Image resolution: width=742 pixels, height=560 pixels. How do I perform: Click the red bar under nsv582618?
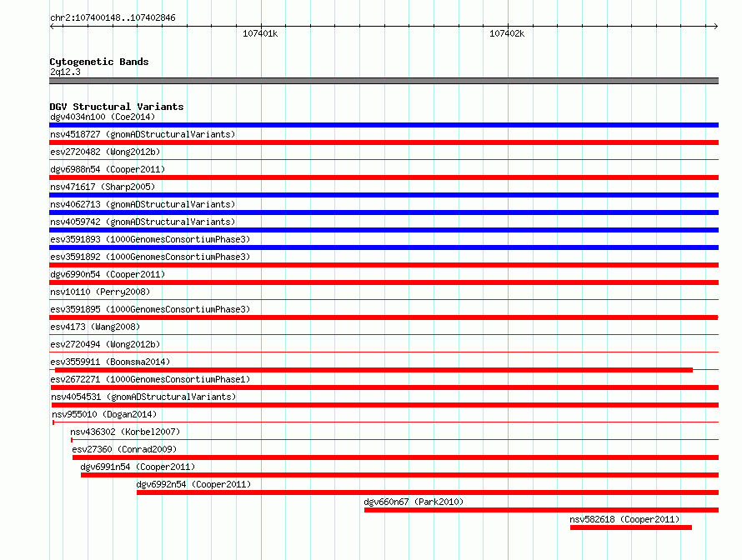(631, 527)
